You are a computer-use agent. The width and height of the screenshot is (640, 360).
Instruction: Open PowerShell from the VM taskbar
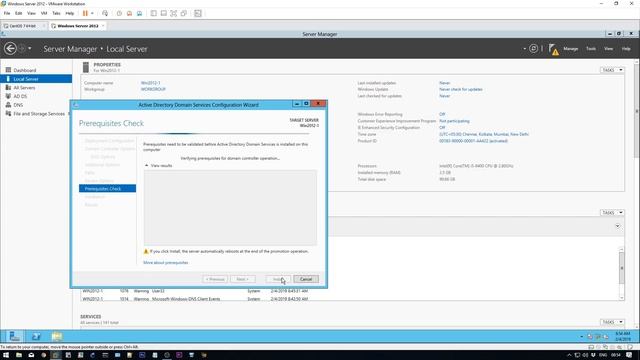click(x=36, y=336)
